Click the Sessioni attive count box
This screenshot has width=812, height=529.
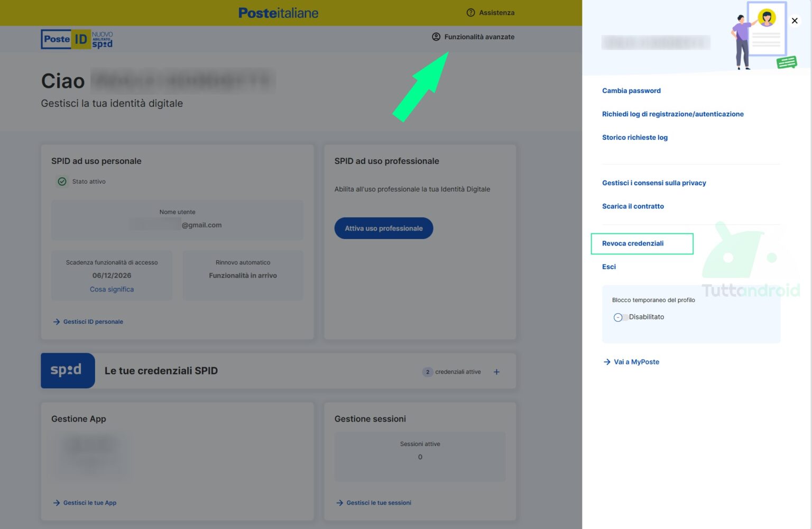click(x=420, y=457)
